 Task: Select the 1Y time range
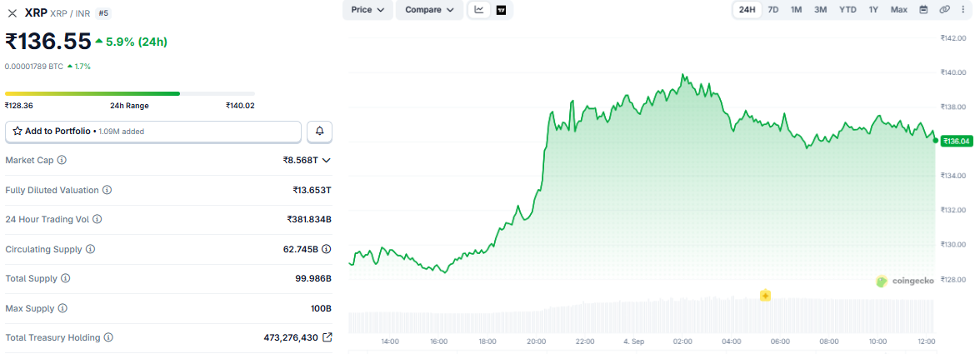point(873,9)
